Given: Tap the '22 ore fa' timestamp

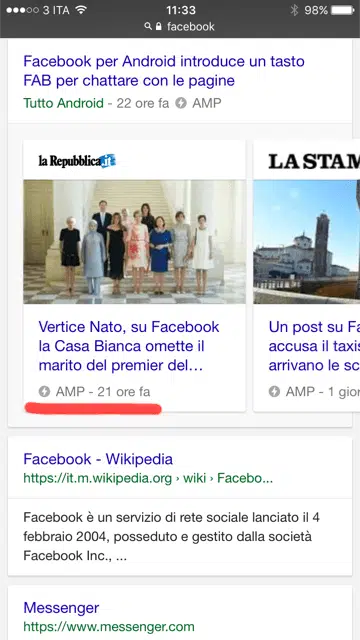Looking at the screenshot, I should coord(142,103).
